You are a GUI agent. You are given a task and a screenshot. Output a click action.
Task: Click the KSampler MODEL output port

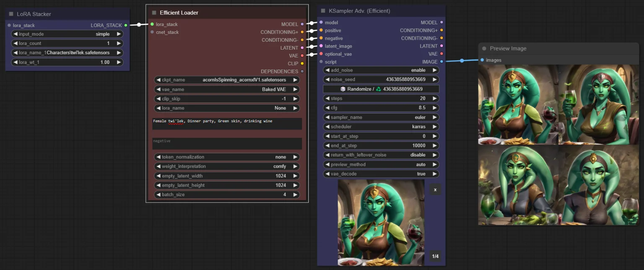coord(441,22)
